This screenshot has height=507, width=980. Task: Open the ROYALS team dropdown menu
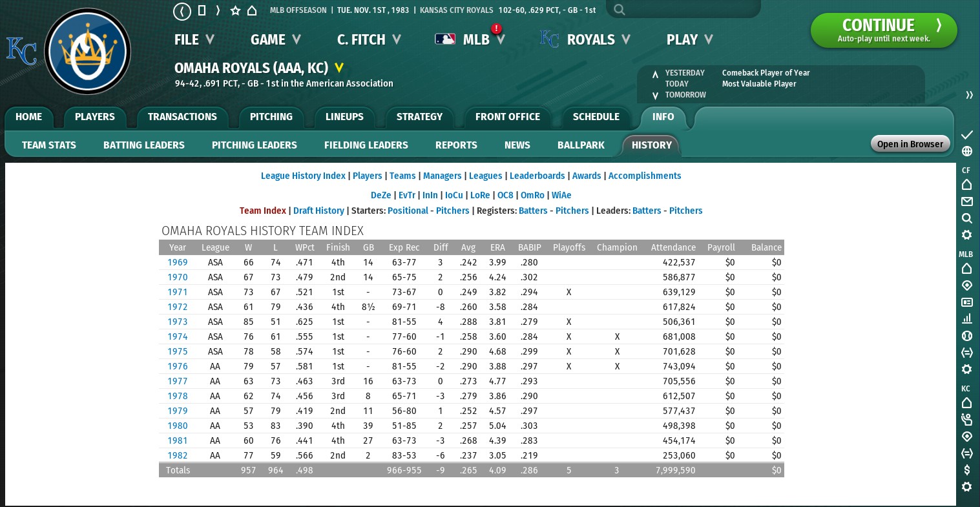585,39
